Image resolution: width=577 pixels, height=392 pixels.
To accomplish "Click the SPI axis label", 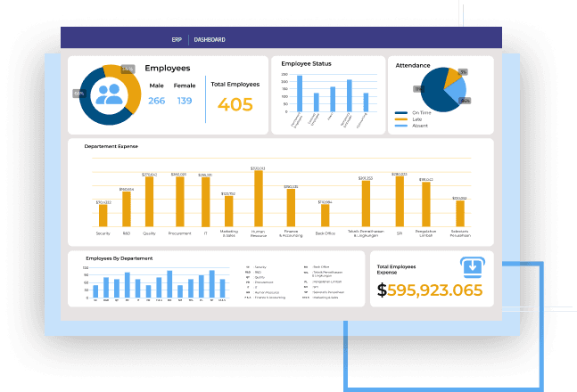I will click(400, 233).
